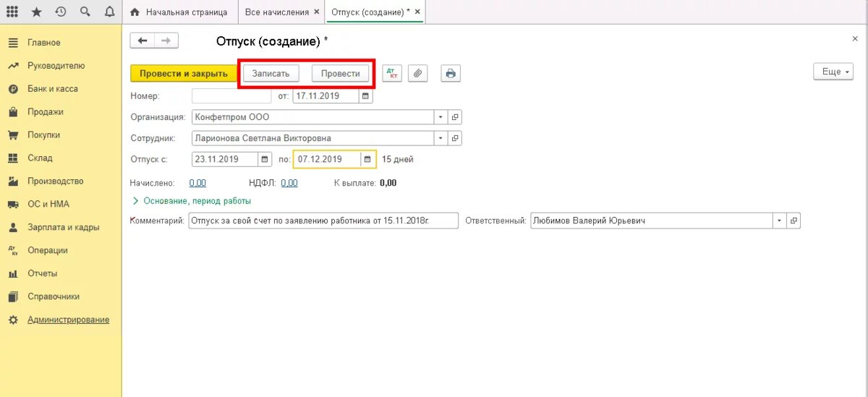This screenshot has width=868, height=397.
Task: Open the calendar for Отпуск с date
Action: coord(266,159)
